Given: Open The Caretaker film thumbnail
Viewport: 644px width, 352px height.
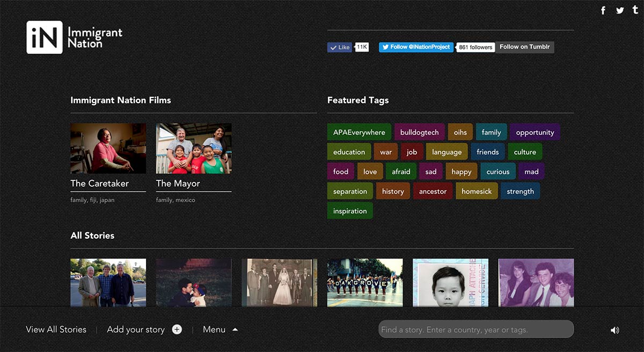Looking at the screenshot, I should [x=108, y=148].
